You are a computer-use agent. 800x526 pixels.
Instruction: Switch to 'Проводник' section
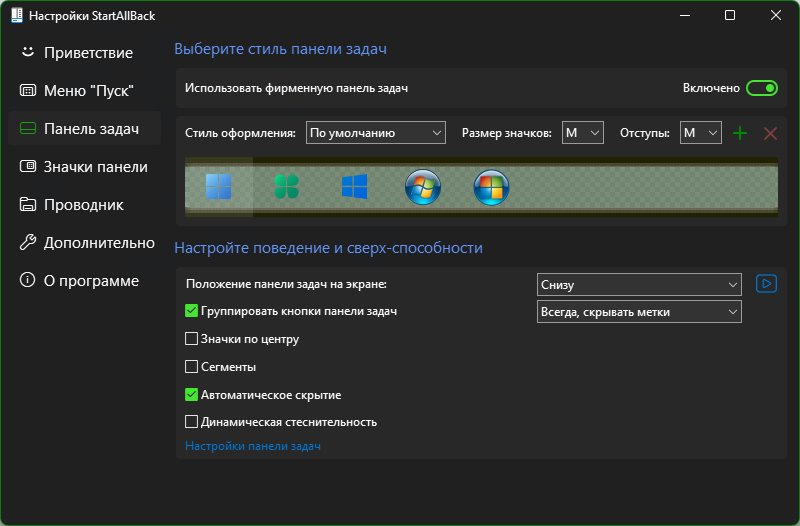85,205
